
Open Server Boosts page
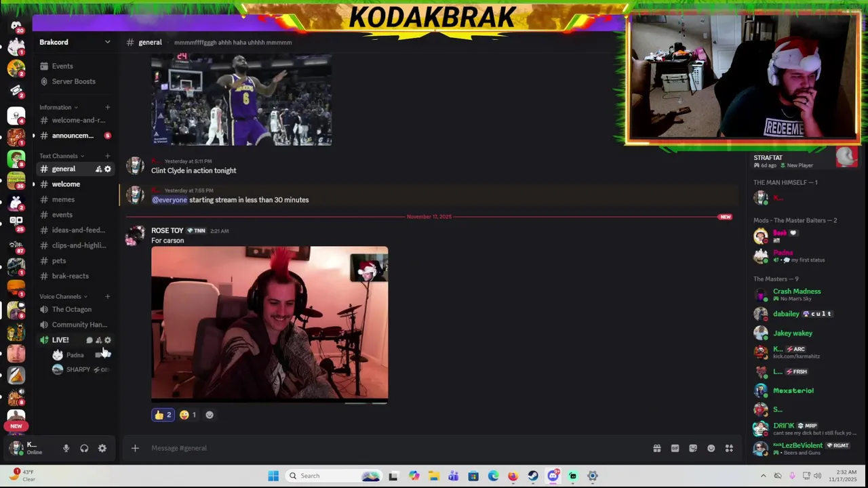coord(75,81)
